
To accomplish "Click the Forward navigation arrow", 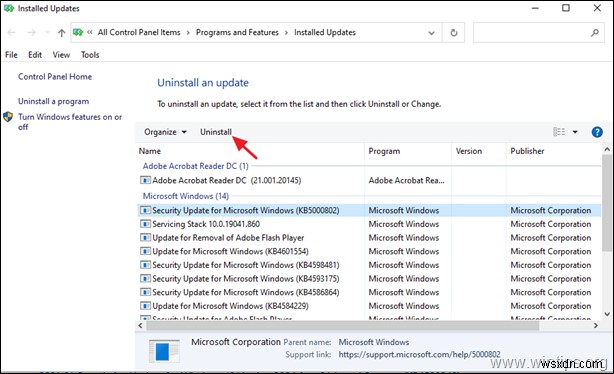I will pyautogui.click(x=31, y=33).
